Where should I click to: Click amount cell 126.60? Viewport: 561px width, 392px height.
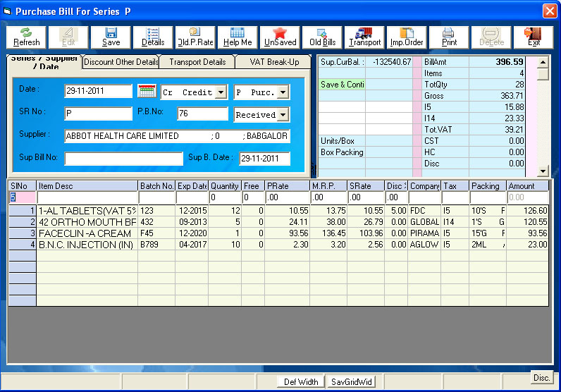[x=528, y=211]
